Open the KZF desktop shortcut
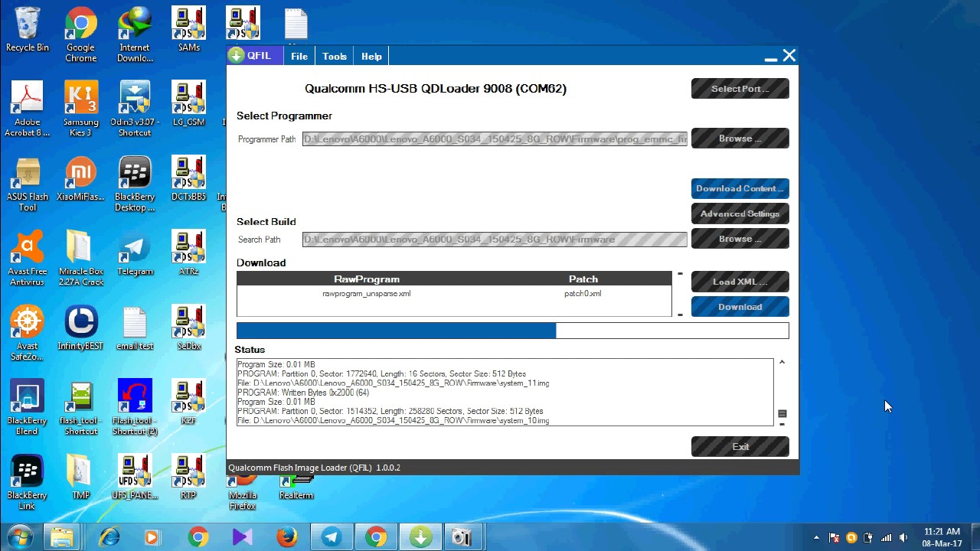980x551 pixels. click(x=188, y=403)
